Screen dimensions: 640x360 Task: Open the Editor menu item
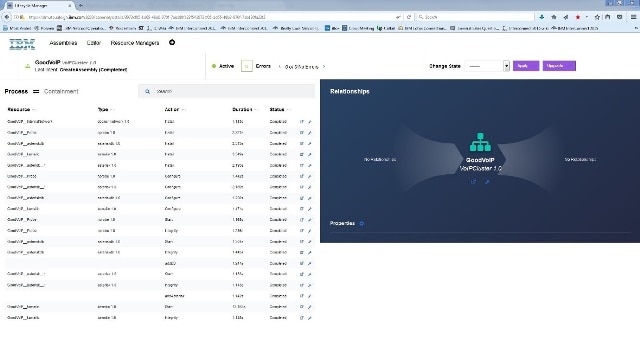tap(93, 43)
